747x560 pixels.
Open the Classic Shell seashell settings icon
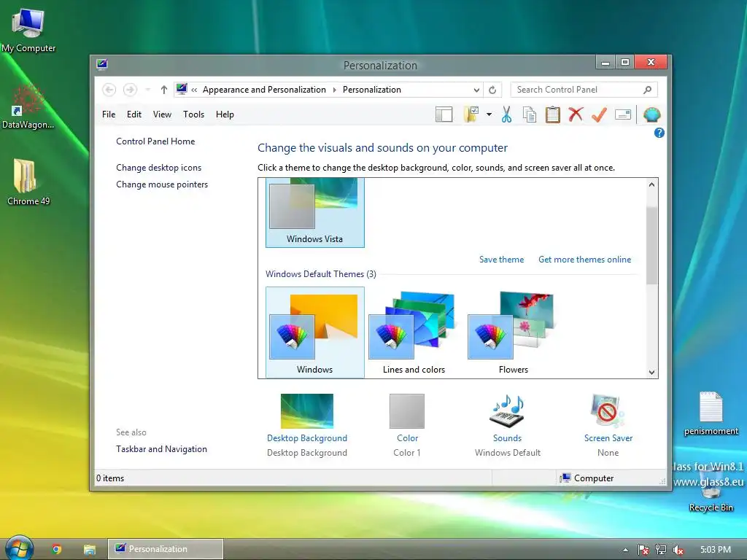[x=651, y=114]
